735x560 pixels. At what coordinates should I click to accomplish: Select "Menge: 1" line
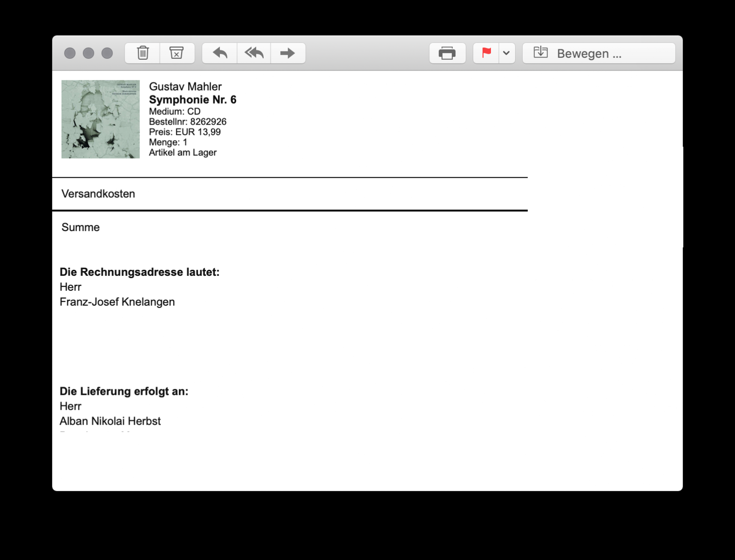168,142
